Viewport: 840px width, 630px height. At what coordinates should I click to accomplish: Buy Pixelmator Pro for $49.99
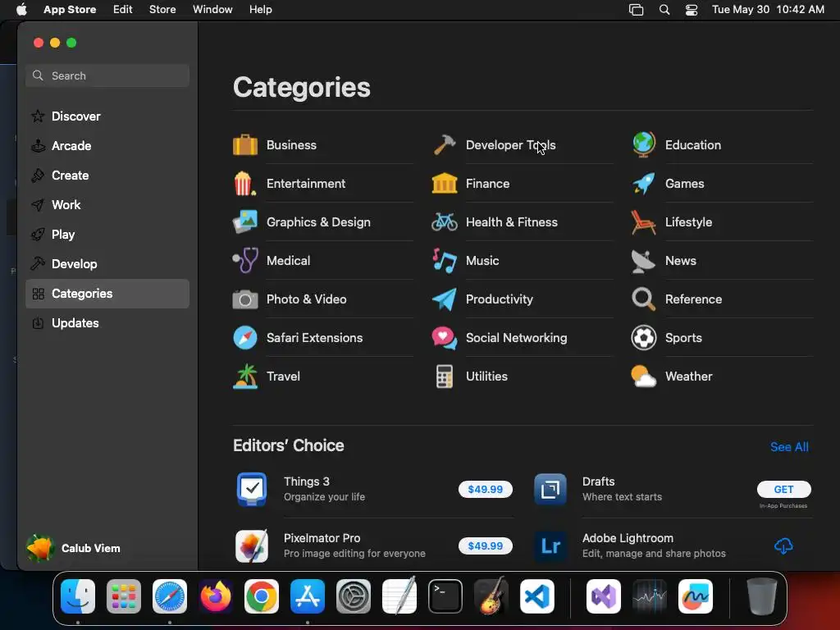(x=486, y=546)
